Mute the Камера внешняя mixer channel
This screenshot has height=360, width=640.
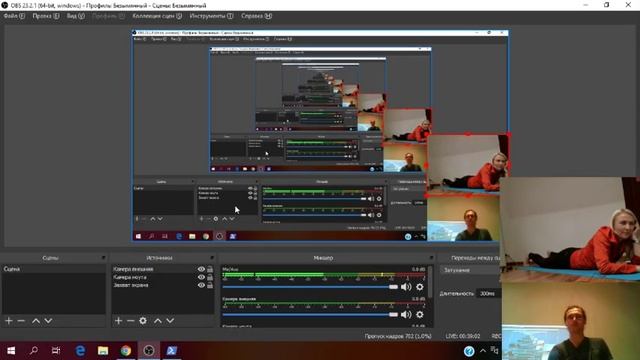[x=406, y=315]
